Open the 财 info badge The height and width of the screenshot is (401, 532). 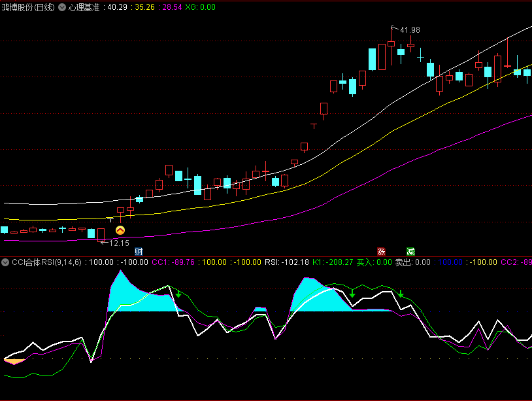pyautogui.click(x=139, y=252)
